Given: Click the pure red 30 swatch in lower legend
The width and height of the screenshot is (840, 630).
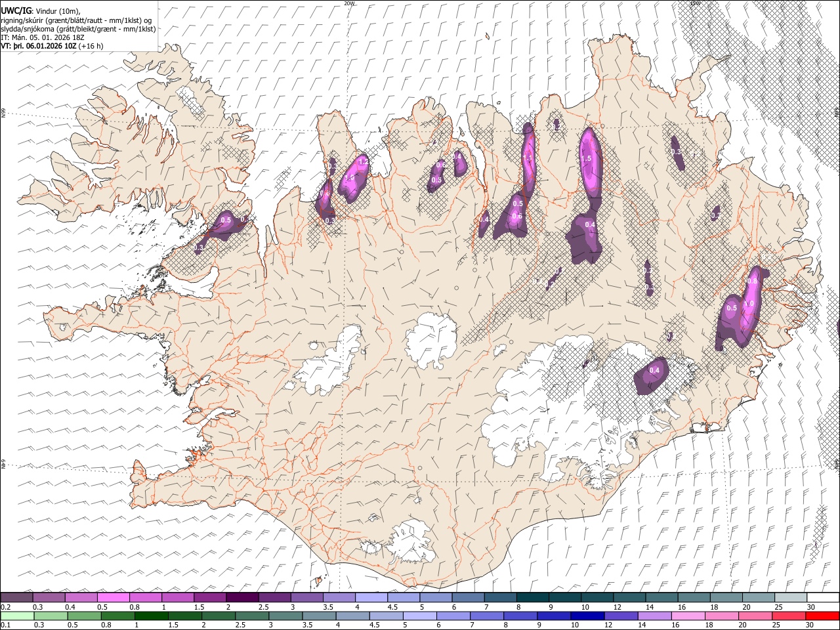Looking at the screenshot, I should [x=823, y=616].
